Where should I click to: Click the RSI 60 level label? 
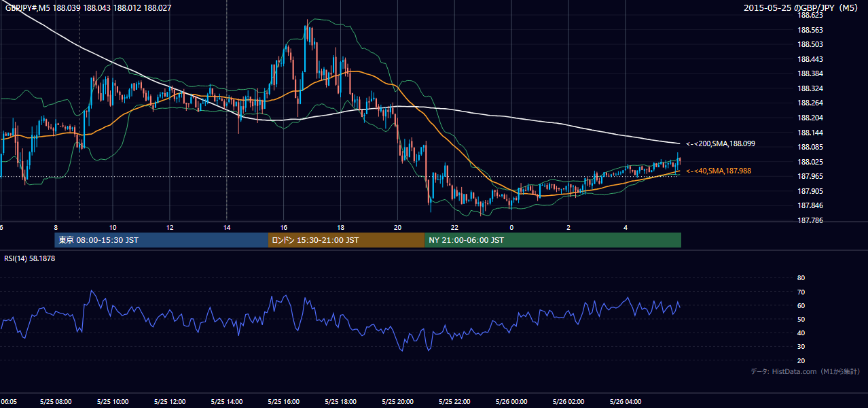point(801,305)
